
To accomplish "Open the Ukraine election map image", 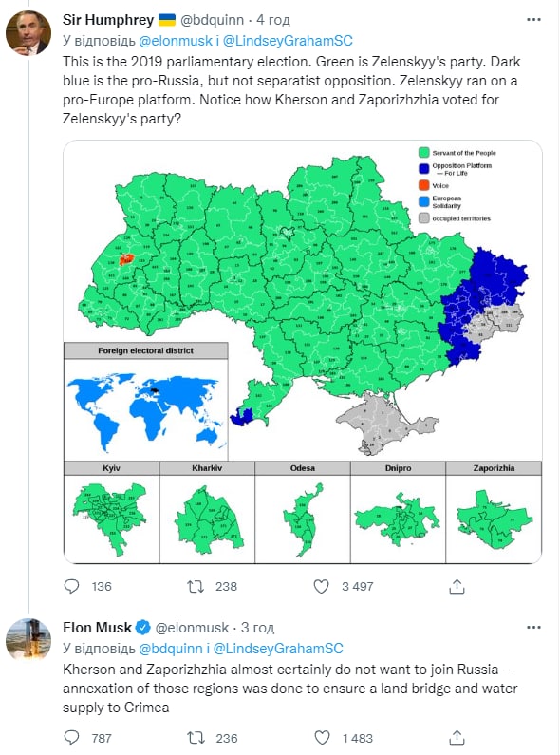I will [303, 351].
